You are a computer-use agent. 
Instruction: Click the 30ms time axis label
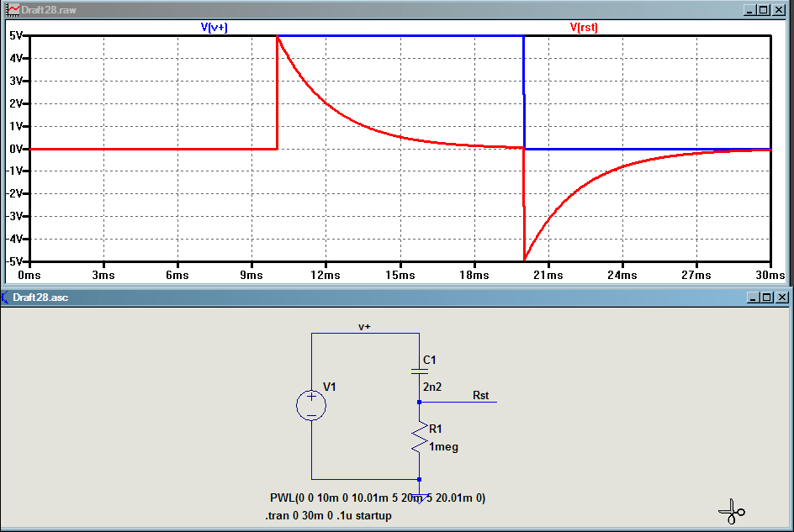click(770, 276)
